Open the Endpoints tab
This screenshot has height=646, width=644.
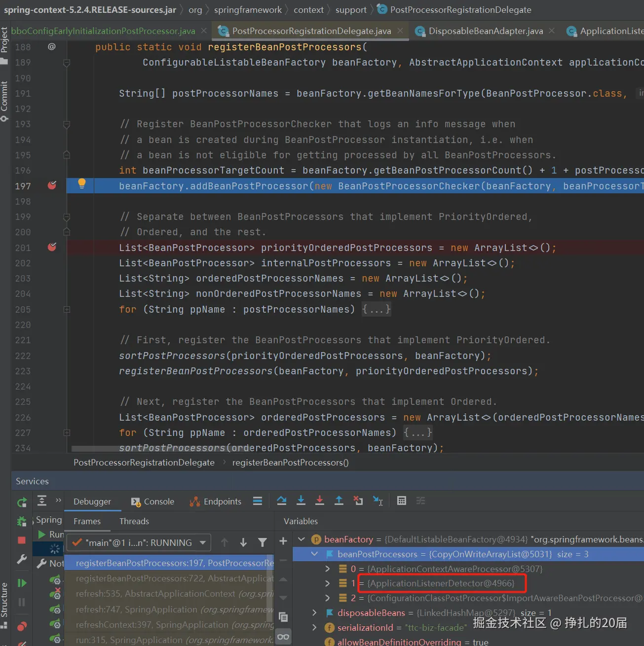216,502
